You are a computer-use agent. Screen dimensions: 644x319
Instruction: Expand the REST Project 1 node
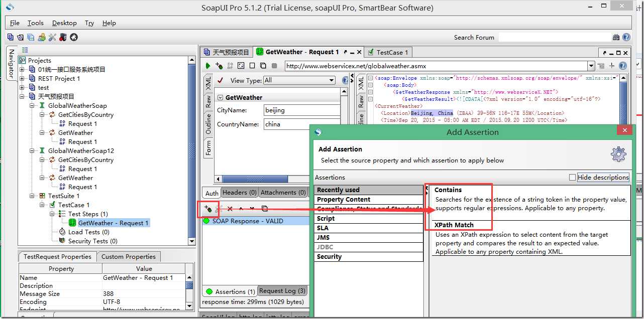click(x=22, y=78)
